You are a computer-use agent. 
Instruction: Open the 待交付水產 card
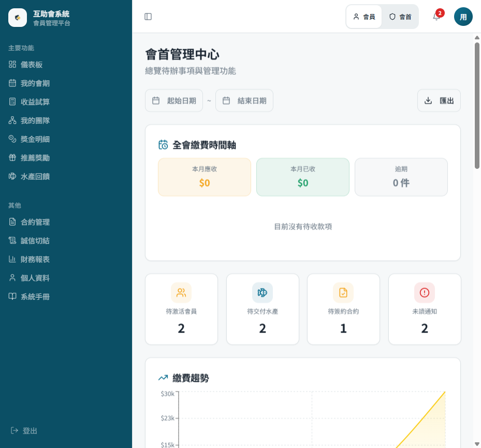point(263,309)
